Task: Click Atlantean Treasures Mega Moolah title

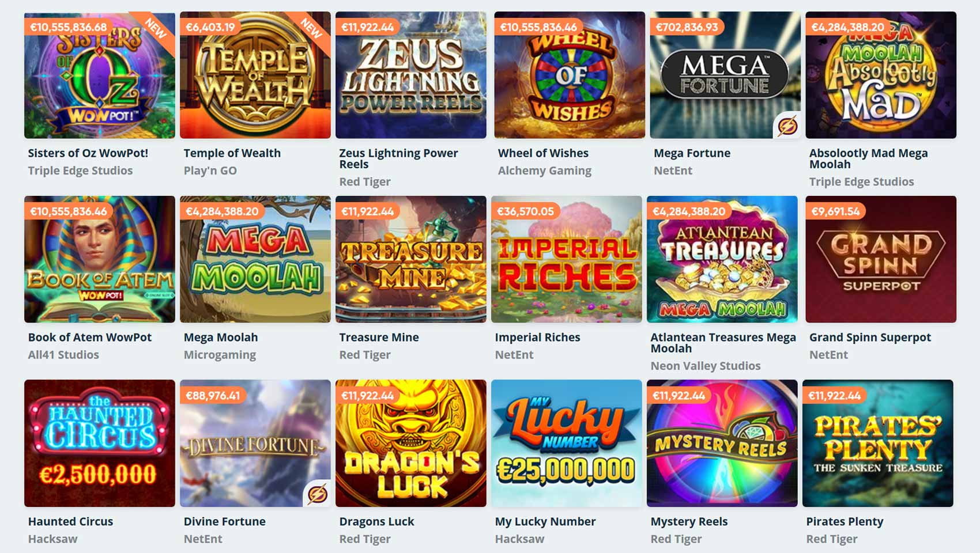Action: click(x=723, y=343)
